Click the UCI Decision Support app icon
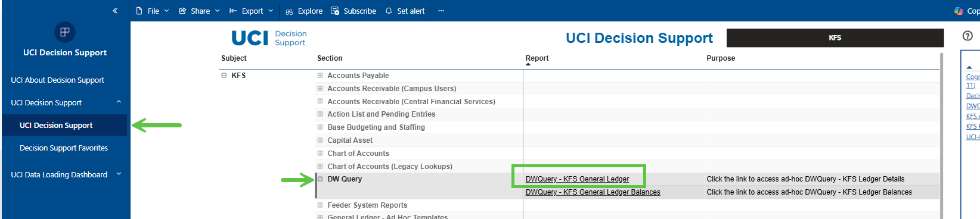980x219 pixels. pos(65,32)
